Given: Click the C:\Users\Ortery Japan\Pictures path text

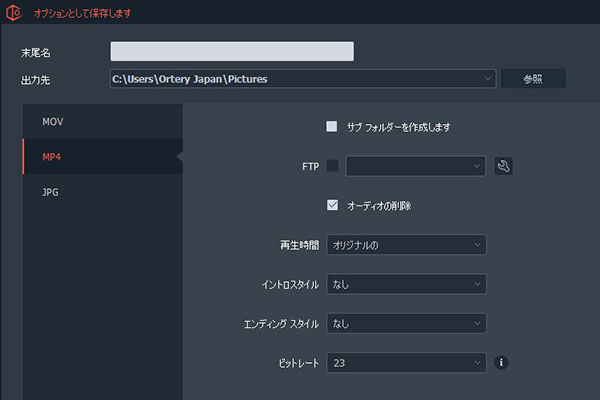Looking at the screenshot, I should pyautogui.click(x=190, y=79).
